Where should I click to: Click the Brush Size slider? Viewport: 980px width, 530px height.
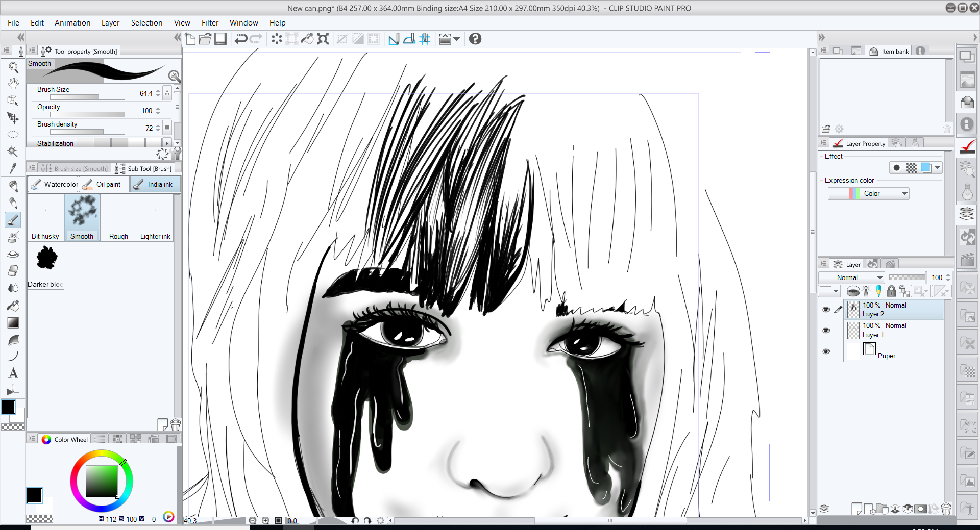coord(87,97)
